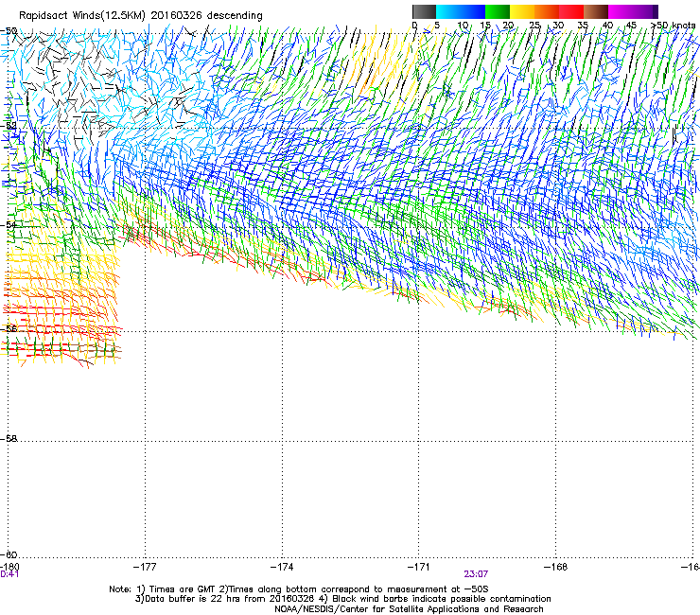Image resolution: width=700 pixels, height=615 pixels.
Task: Click the cyan 5-10 knots legend segment
Action: click(448, 11)
